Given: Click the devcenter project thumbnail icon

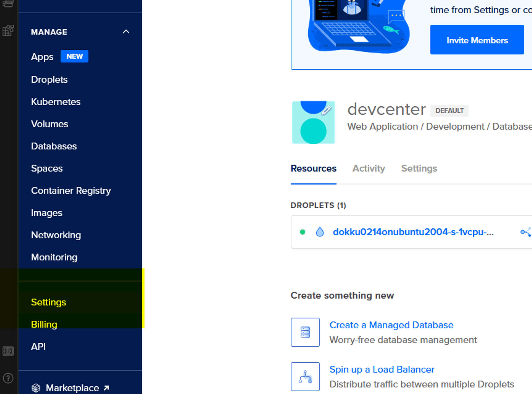Looking at the screenshot, I should click(x=313, y=122).
